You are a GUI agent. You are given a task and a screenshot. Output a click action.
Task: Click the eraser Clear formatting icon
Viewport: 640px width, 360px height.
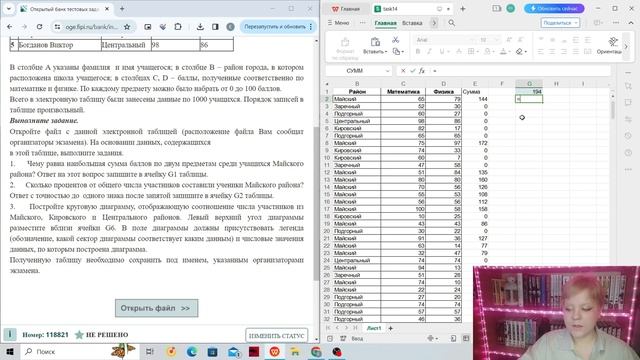519,51
